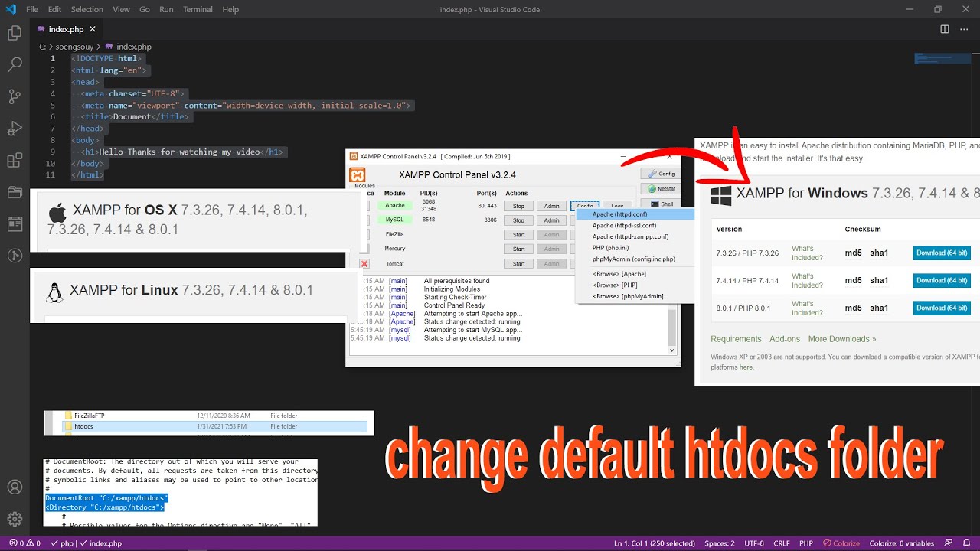Screen dimensions: 980x551
Task: Open the Terminal menu
Action: pos(198,9)
